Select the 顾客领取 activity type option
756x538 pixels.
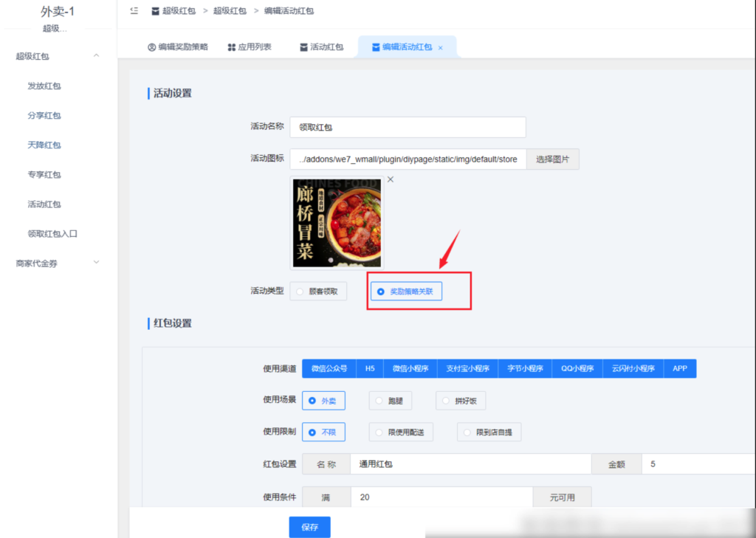tap(318, 291)
